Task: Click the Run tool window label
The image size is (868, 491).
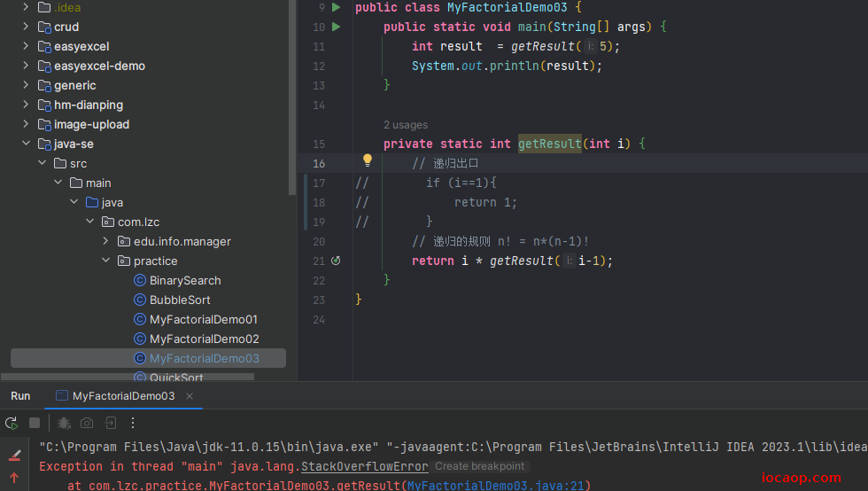Action: pyautogui.click(x=20, y=395)
